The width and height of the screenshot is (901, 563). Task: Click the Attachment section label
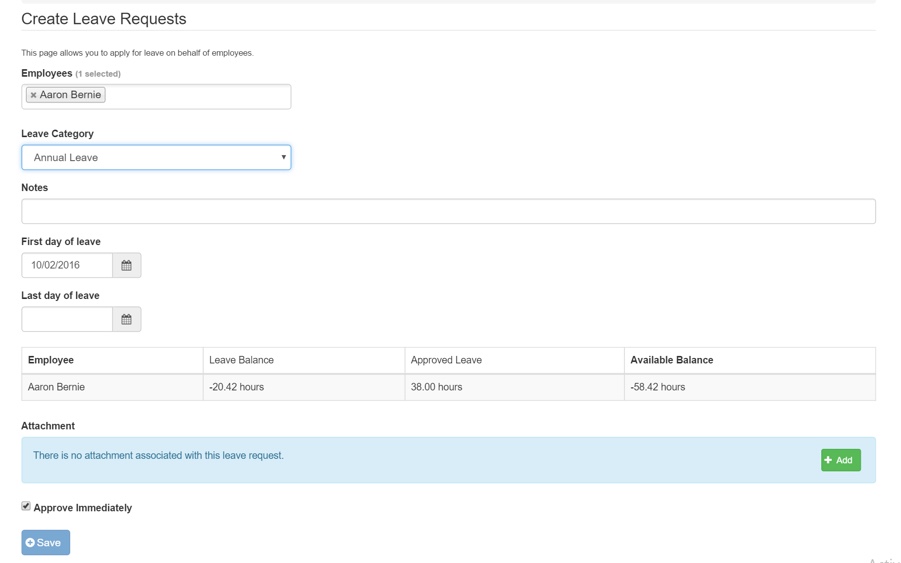(48, 426)
